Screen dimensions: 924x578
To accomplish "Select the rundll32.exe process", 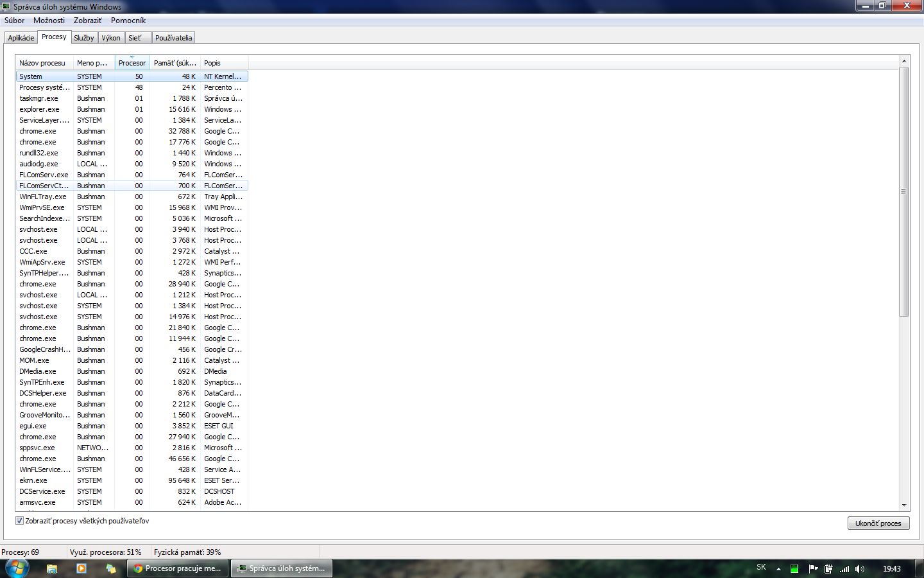I will pyautogui.click(x=132, y=153).
